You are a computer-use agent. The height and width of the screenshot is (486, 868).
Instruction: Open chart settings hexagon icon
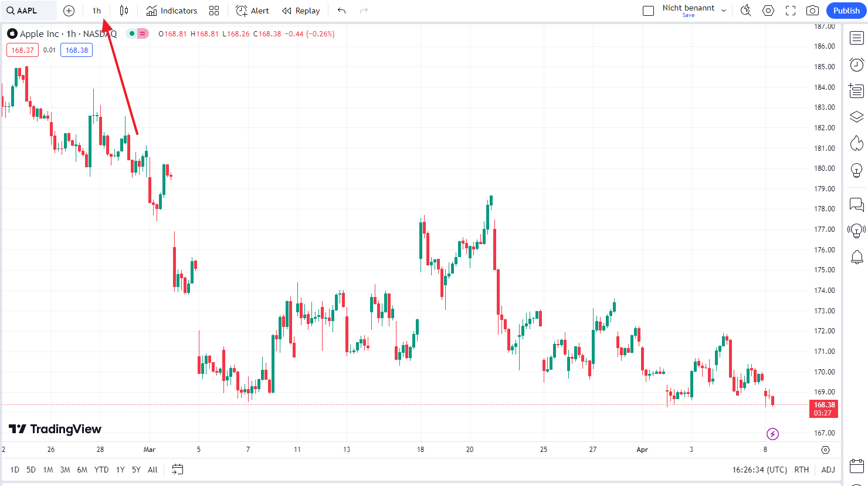768,11
